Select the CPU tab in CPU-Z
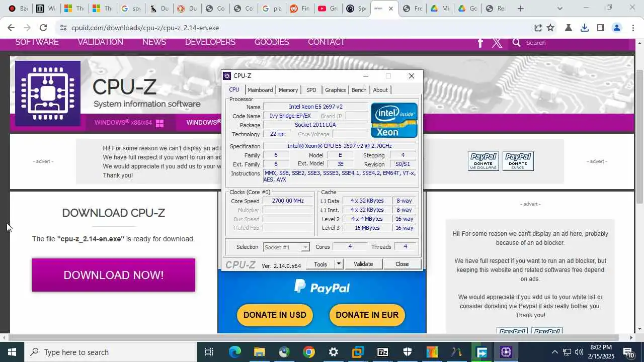 tap(234, 90)
